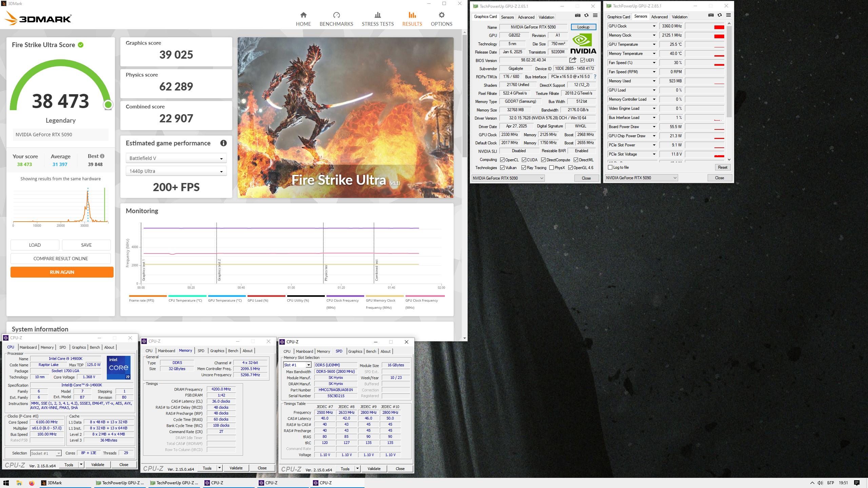Enable Log to file in GPU-Z Sensors
The width and height of the screenshot is (868, 488).
[x=610, y=167]
